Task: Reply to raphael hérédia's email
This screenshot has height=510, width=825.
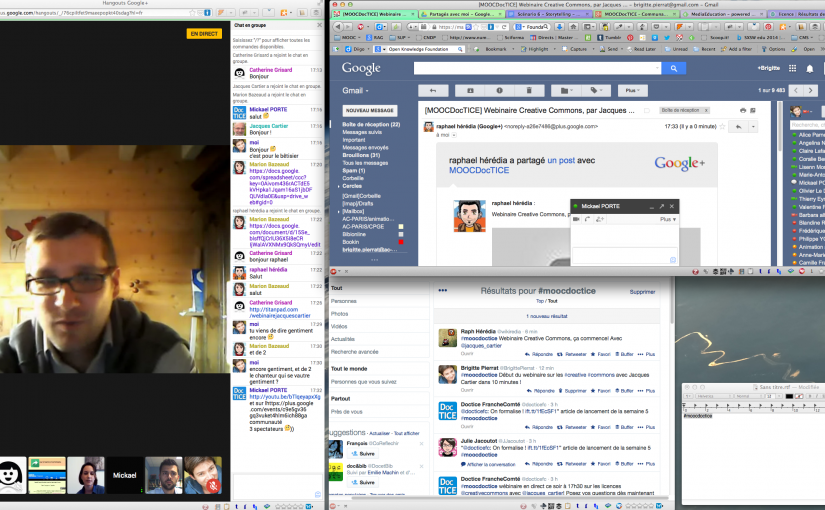Action: point(738,127)
